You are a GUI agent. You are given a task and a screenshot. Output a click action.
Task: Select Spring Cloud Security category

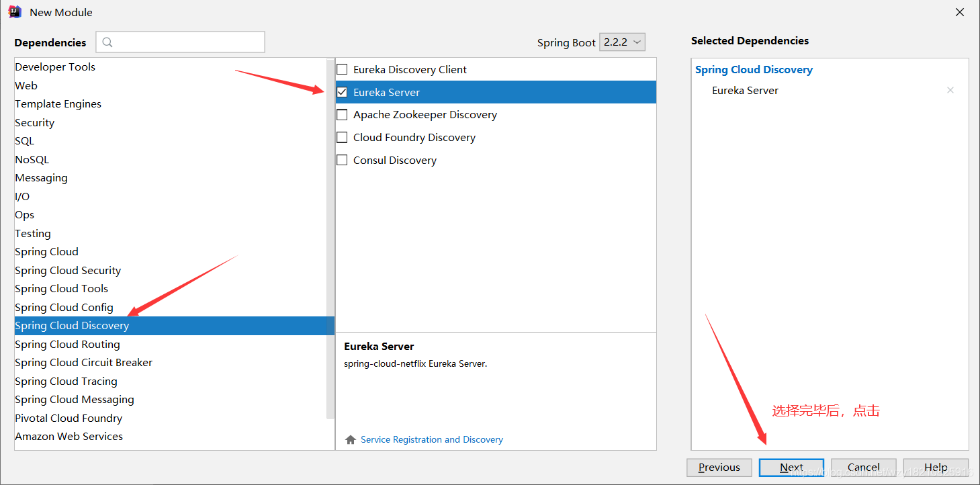tap(171, 270)
